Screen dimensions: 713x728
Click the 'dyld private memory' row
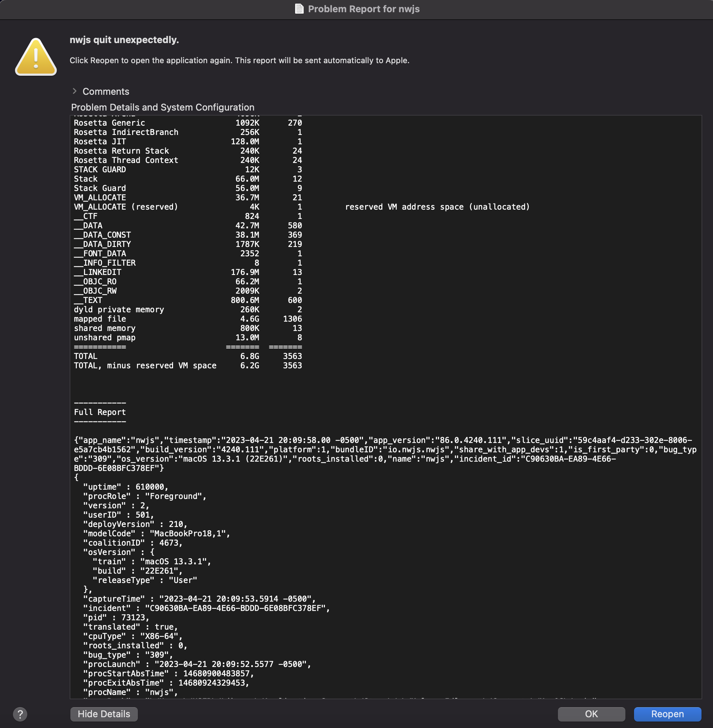pos(188,310)
